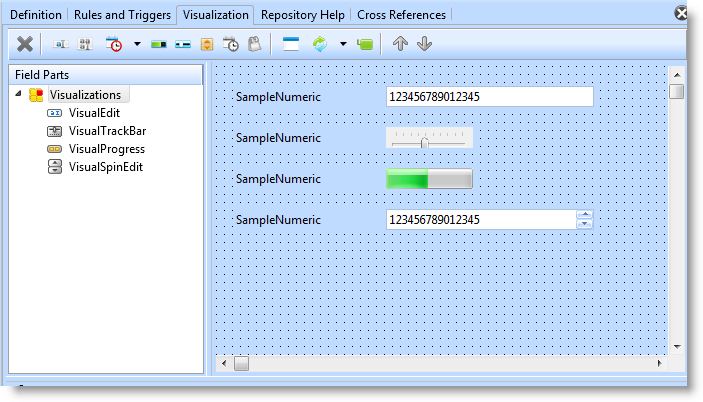This screenshot has height=402, width=703.
Task: Click the vertical scrollbar down arrow
Action: pyautogui.click(x=677, y=346)
